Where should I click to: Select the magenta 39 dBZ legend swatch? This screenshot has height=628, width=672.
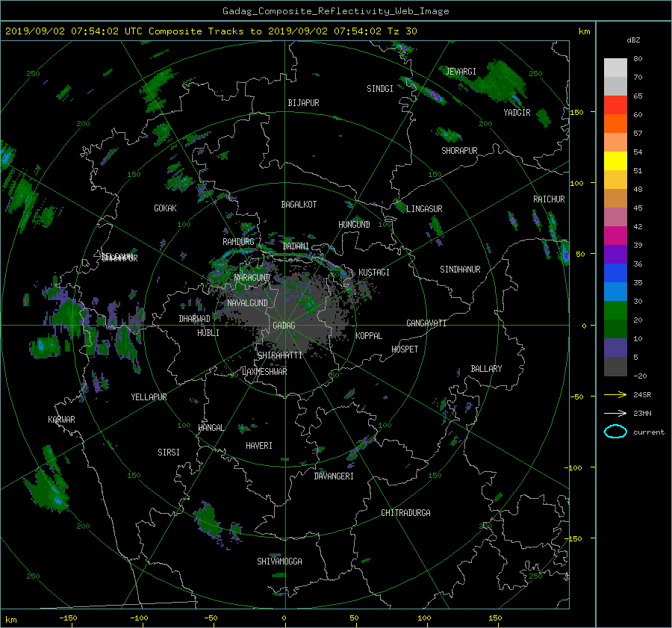coord(615,236)
